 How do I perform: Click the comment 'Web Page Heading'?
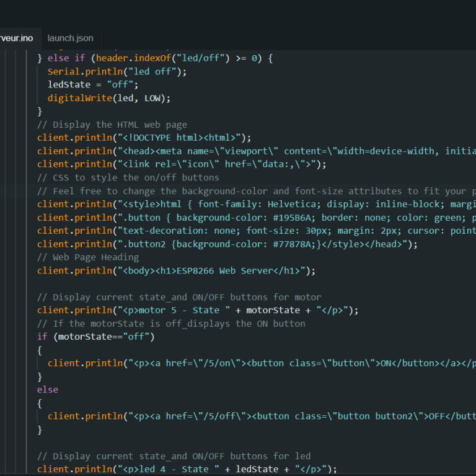click(x=88, y=257)
